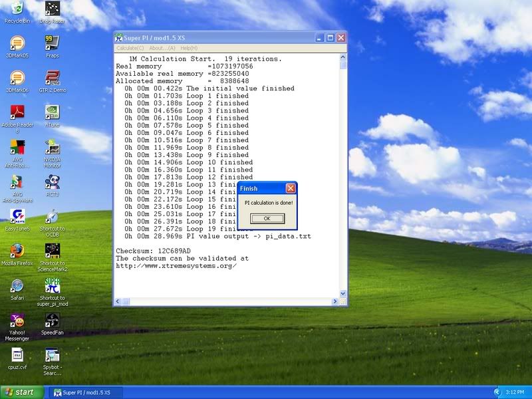
Task: Open the Windows start menu
Action: coord(22,392)
